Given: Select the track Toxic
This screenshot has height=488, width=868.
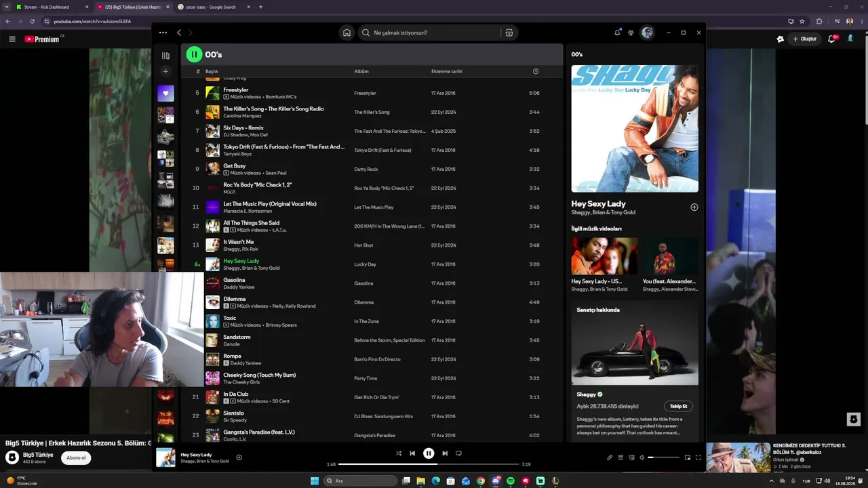Looking at the screenshot, I should point(230,317).
